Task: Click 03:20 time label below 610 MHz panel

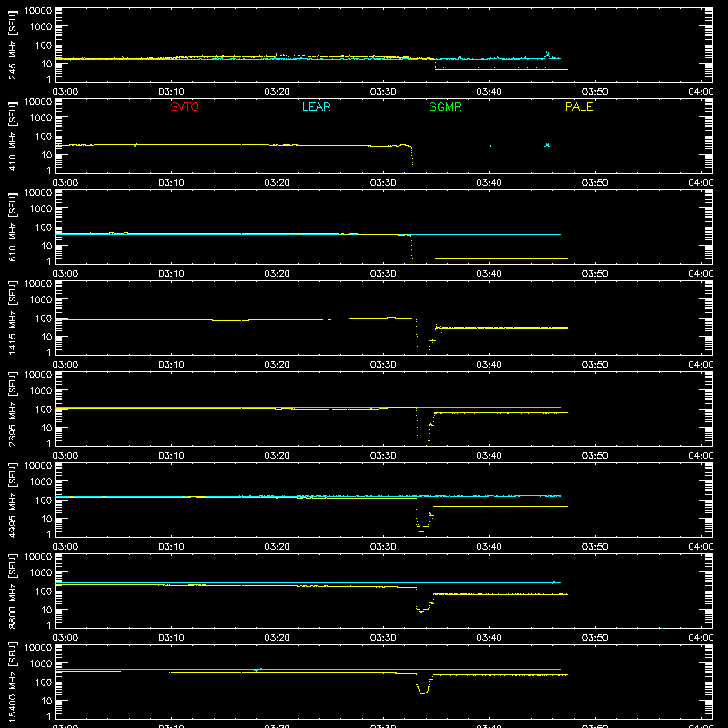Action: tap(278, 274)
